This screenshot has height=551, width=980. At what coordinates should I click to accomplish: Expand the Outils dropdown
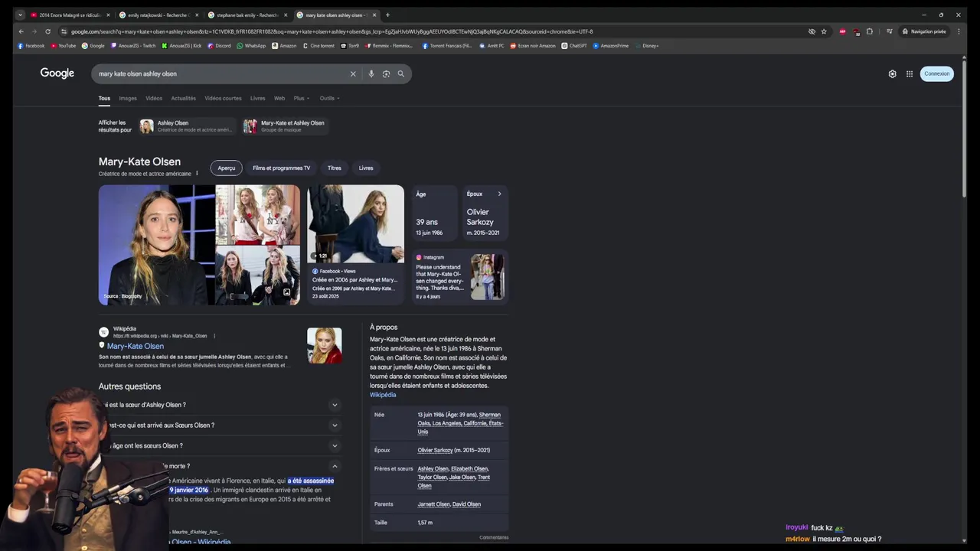coord(330,98)
